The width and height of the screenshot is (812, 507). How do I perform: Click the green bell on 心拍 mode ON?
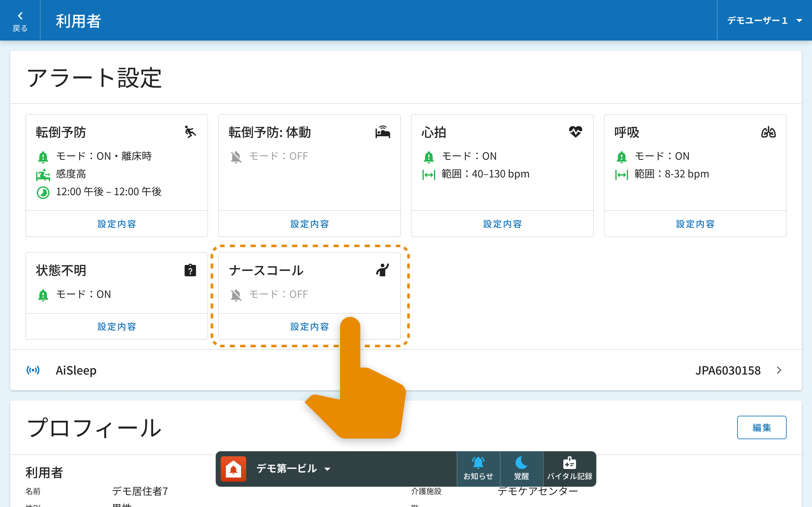429,157
